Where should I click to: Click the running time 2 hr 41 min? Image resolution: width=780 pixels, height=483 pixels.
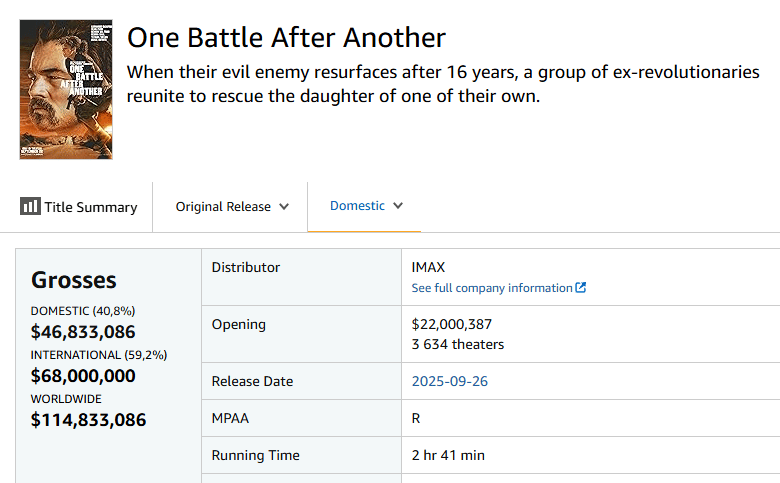448,455
